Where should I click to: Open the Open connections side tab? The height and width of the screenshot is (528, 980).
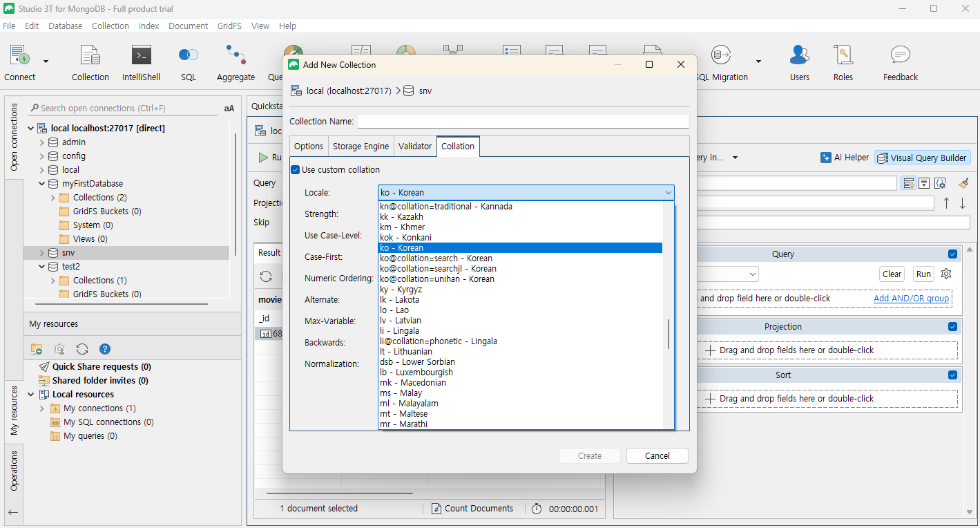(14, 137)
